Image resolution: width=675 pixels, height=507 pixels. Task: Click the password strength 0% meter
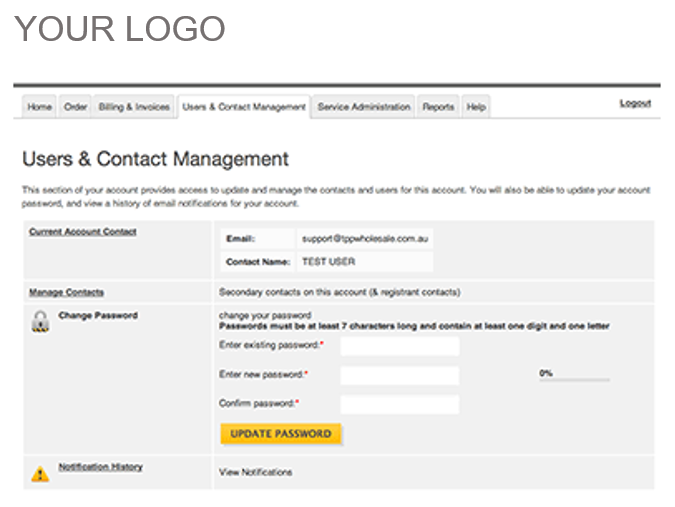(574, 377)
